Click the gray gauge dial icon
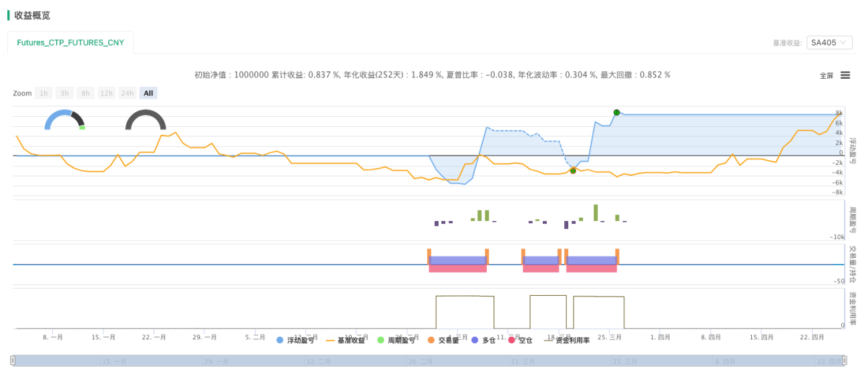 click(146, 120)
